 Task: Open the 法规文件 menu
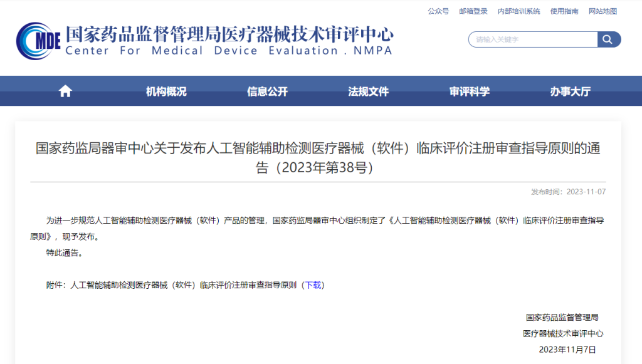[369, 91]
